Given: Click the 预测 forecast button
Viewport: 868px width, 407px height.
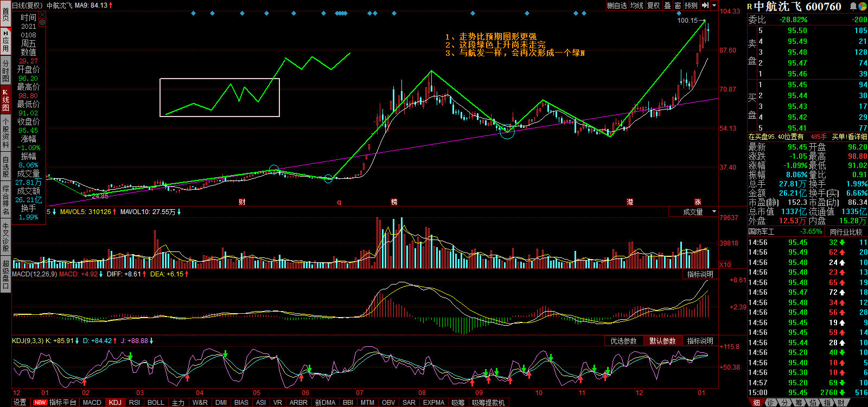Looking at the screenshot, I should point(691,5).
